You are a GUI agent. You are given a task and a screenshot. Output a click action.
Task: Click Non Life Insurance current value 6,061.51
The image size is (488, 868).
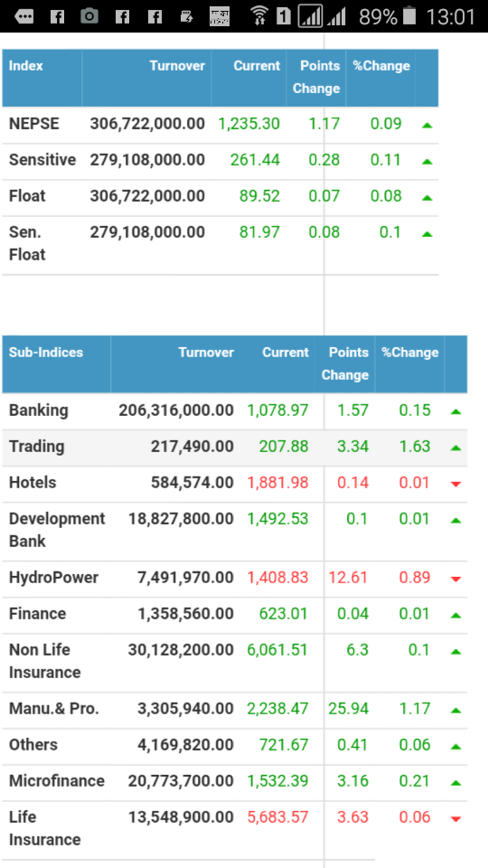(x=277, y=650)
